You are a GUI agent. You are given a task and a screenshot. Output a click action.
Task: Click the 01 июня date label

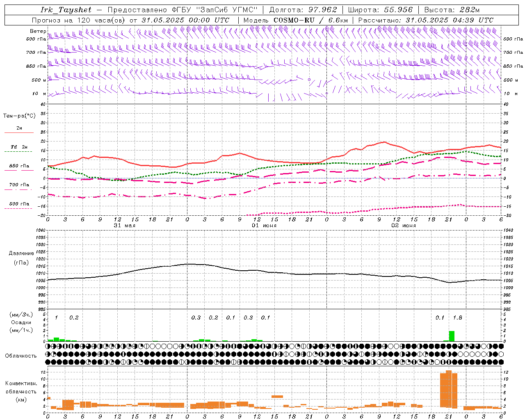pos(264,226)
